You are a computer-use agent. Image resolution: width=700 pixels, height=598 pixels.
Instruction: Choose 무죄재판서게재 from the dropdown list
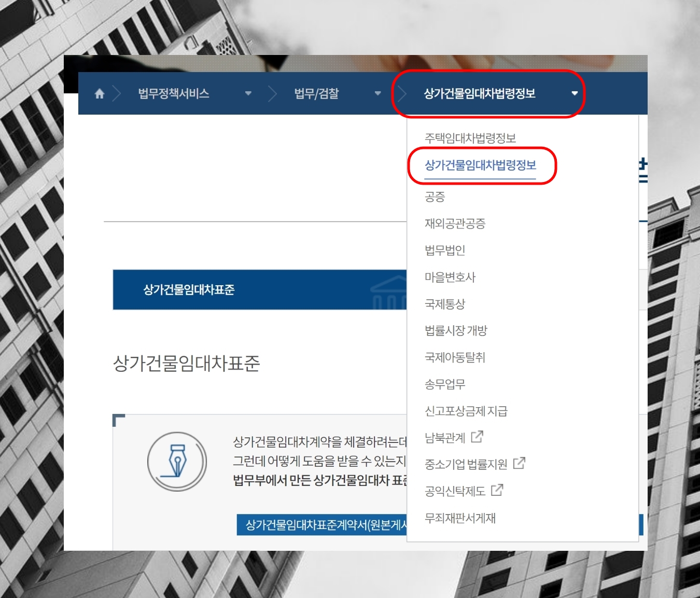(460, 518)
